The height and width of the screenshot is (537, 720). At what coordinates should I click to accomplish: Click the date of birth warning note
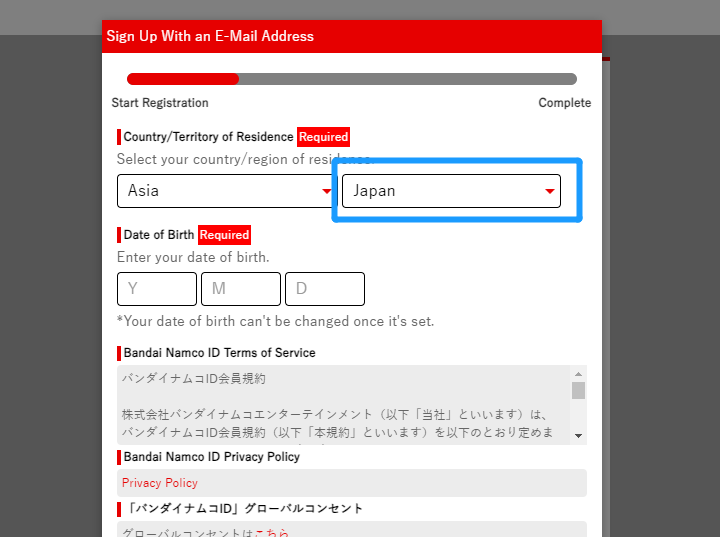(276, 321)
